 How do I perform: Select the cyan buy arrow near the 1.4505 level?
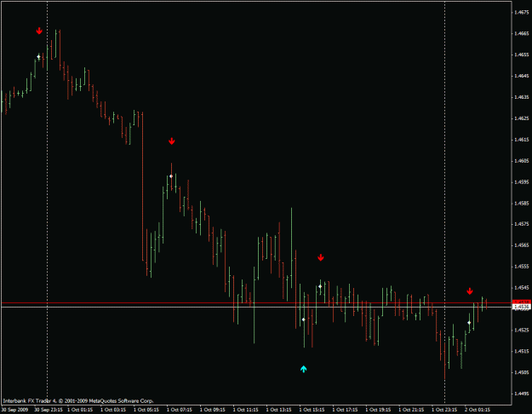[304, 369]
